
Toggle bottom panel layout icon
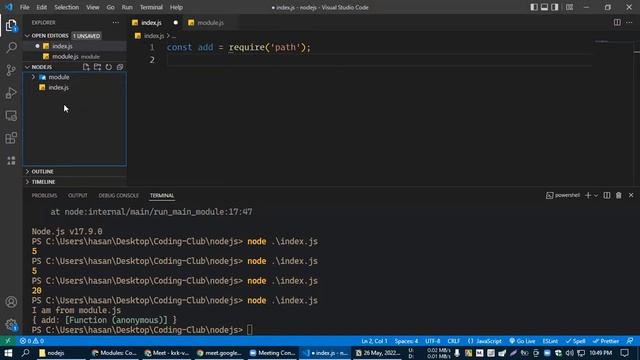[x=544, y=7]
